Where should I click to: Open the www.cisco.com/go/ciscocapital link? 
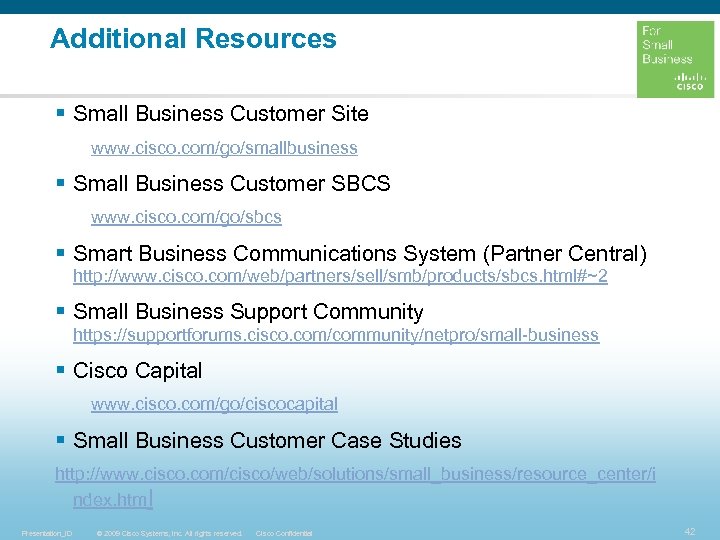[214, 404]
